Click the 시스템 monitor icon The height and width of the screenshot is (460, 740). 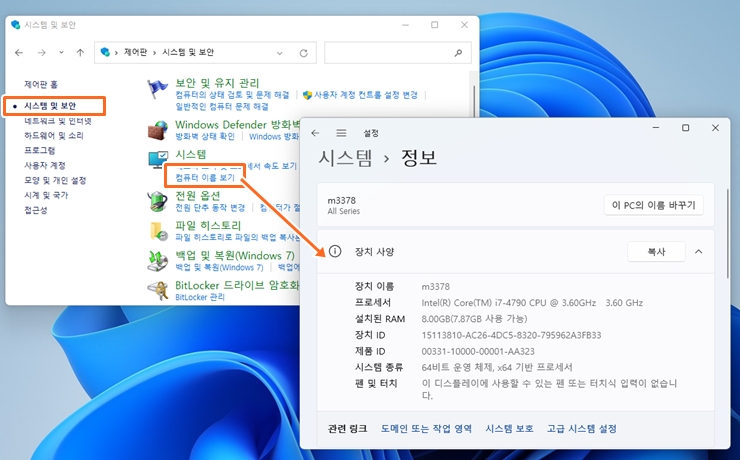[x=158, y=159]
